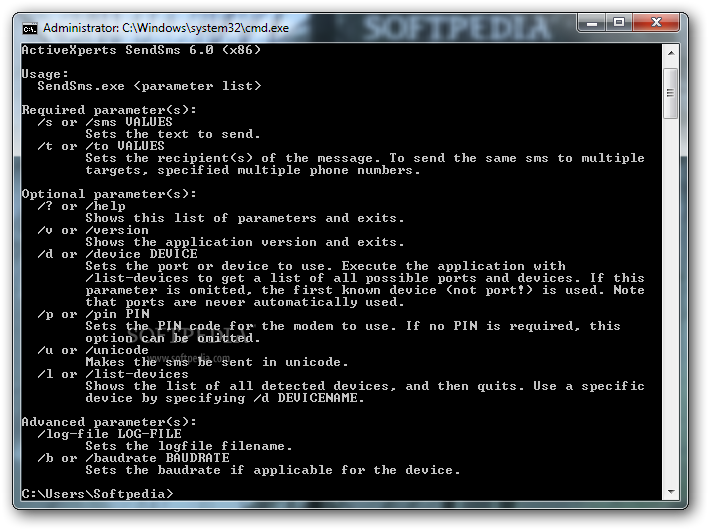
Task: Click the '/? or /help' line
Action: click(81, 206)
